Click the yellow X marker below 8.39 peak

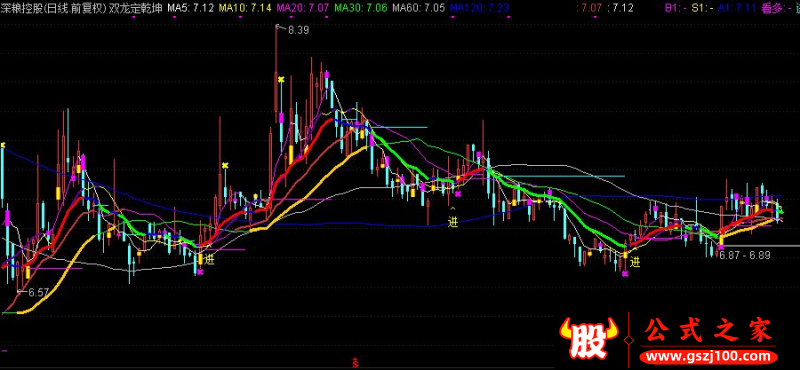(x=281, y=79)
